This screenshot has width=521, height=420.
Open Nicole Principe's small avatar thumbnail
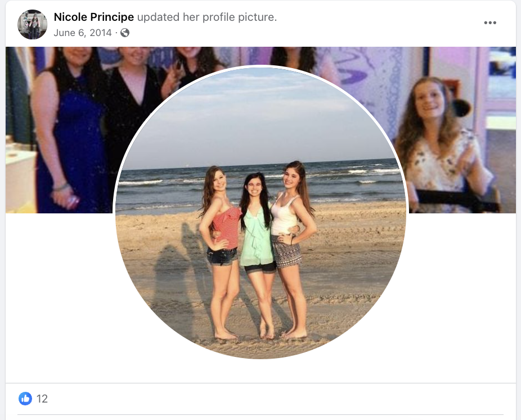tap(32, 24)
